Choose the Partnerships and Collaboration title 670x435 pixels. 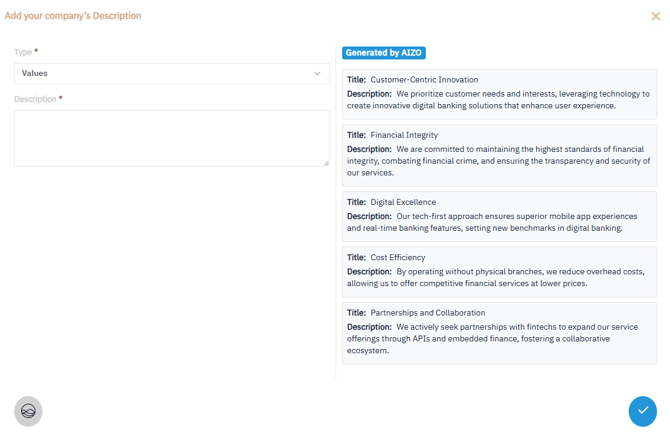coord(427,313)
